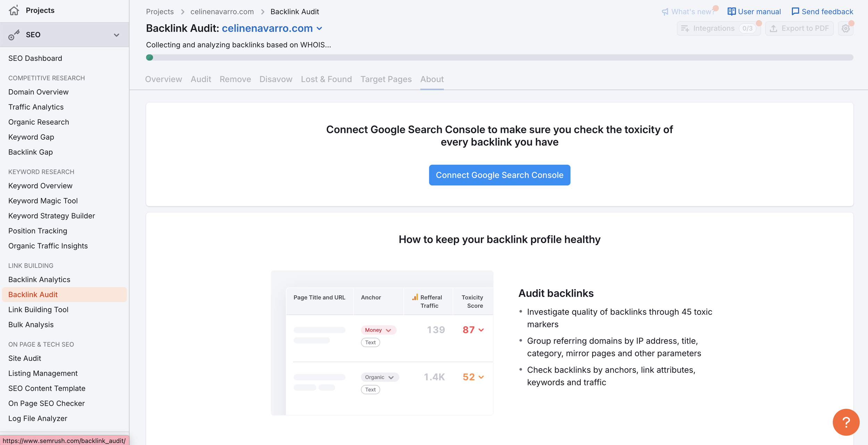Collapse the SEO section in sidebar

(x=116, y=34)
